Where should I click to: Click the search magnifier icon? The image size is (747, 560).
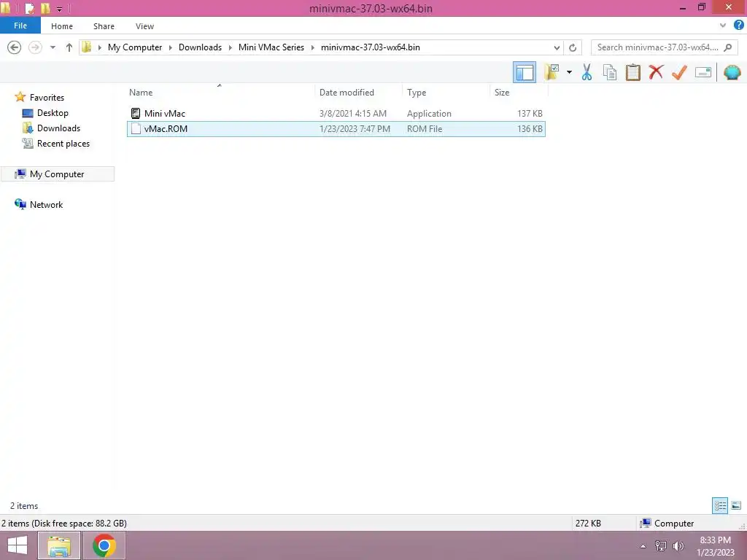[727, 47]
